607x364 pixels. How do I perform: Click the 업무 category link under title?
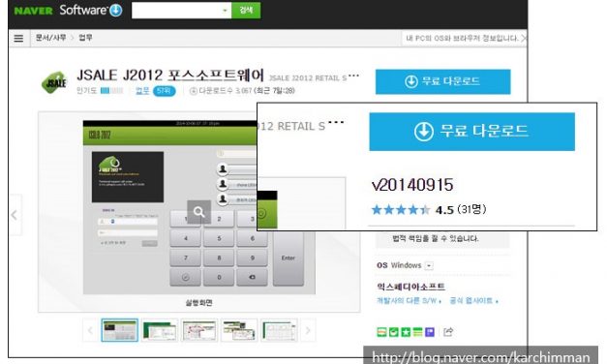pyautogui.click(x=142, y=91)
